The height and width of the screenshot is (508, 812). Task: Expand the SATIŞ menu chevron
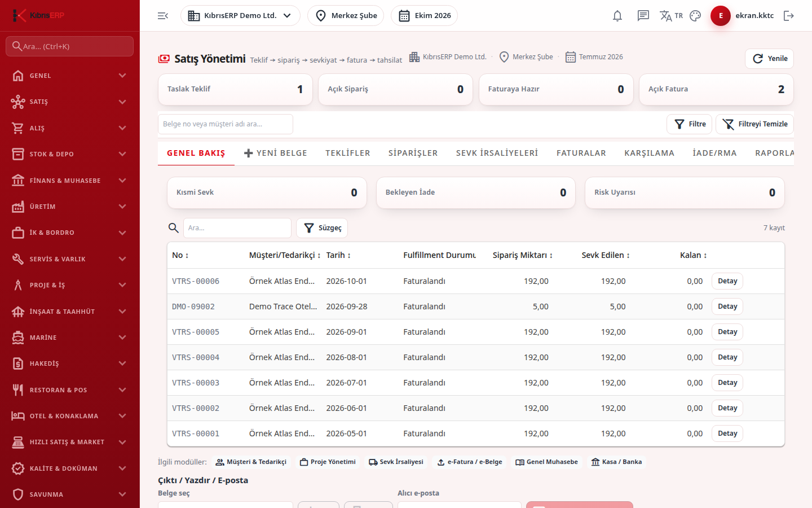click(122, 102)
